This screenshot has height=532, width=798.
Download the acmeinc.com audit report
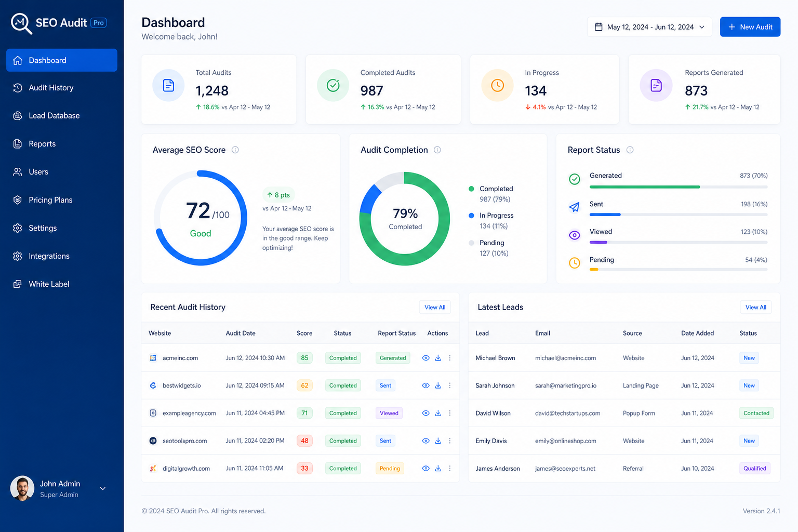tap(438, 358)
